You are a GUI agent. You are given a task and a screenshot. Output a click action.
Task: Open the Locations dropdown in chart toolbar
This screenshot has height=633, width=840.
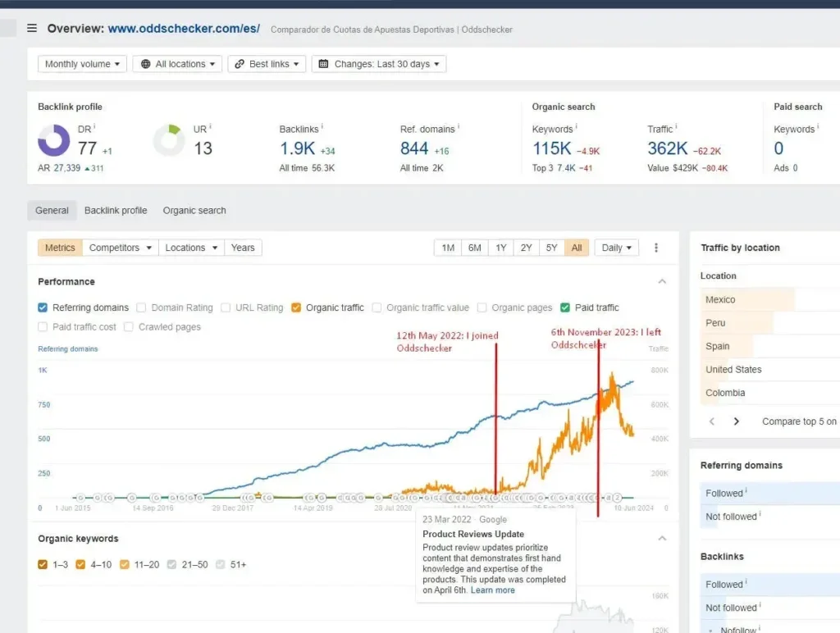pyautogui.click(x=191, y=248)
